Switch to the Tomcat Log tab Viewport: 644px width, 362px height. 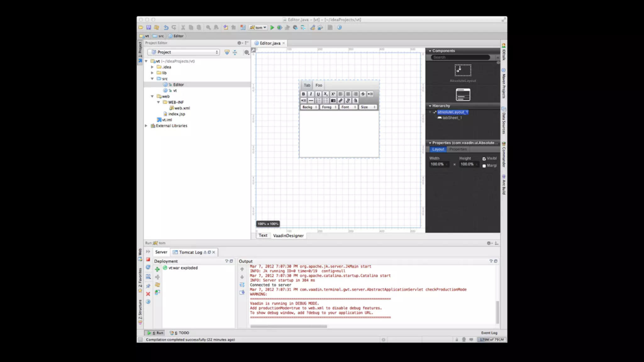(x=191, y=252)
